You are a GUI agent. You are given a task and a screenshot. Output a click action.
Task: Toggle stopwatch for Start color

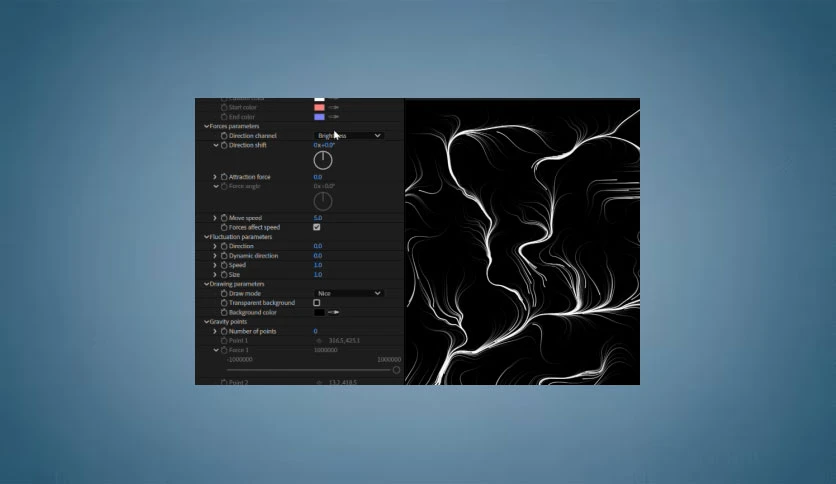click(x=224, y=108)
